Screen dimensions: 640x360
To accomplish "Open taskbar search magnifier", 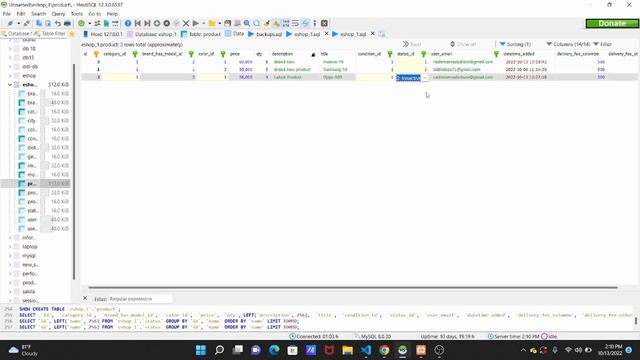I will [219, 350].
